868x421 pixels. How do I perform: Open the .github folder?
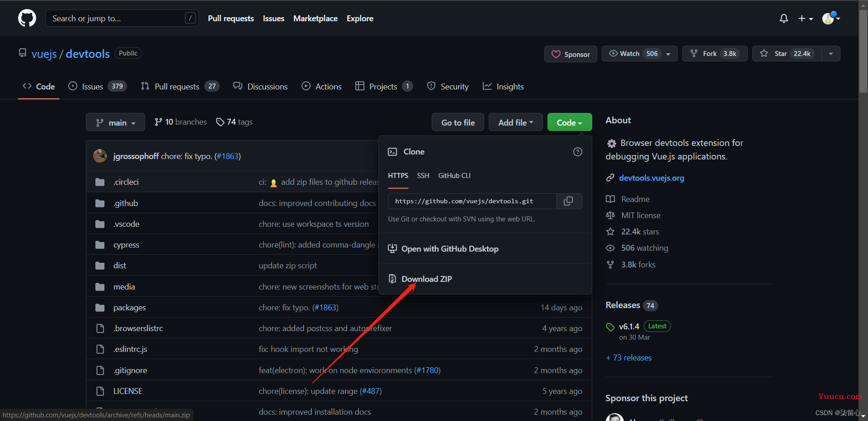click(126, 203)
